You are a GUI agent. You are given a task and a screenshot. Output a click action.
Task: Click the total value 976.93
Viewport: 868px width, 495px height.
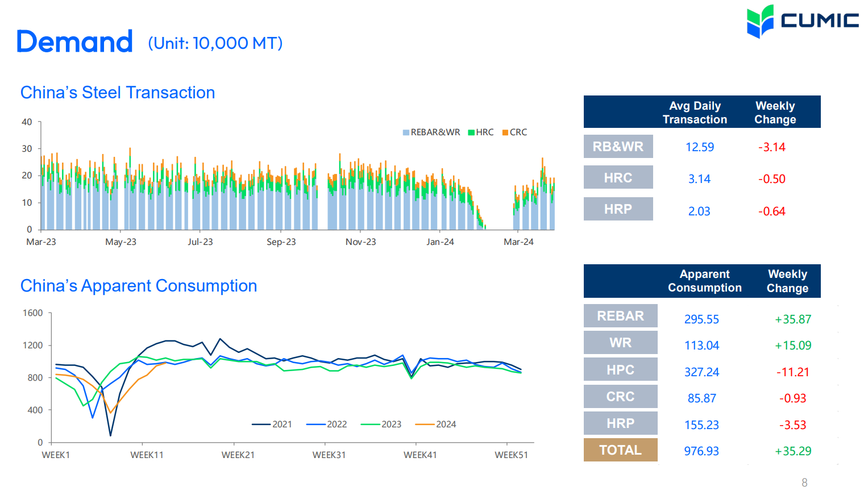pos(701,451)
